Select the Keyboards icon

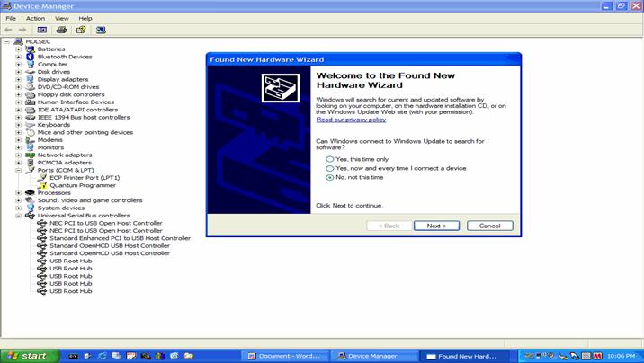[30, 125]
